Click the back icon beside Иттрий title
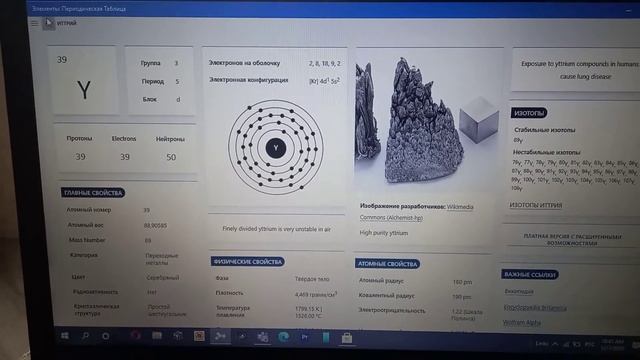This screenshot has width=640, height=360. (x=49, y=23)
